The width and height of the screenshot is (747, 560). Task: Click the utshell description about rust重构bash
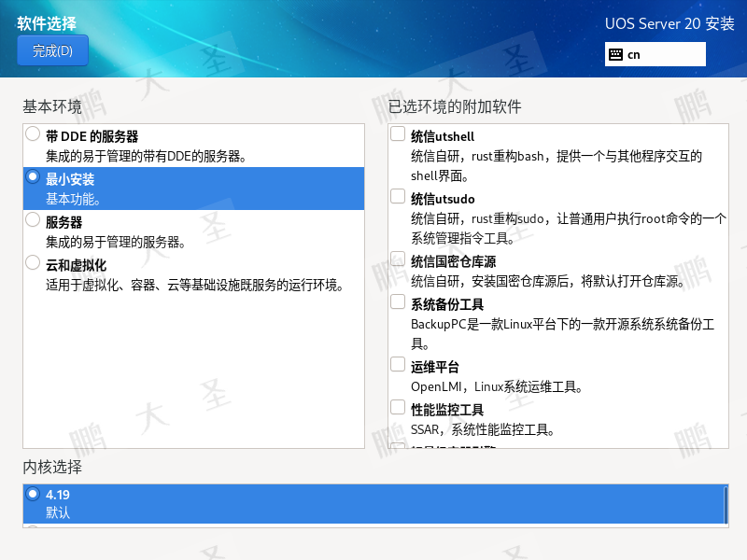pos(557,166)
